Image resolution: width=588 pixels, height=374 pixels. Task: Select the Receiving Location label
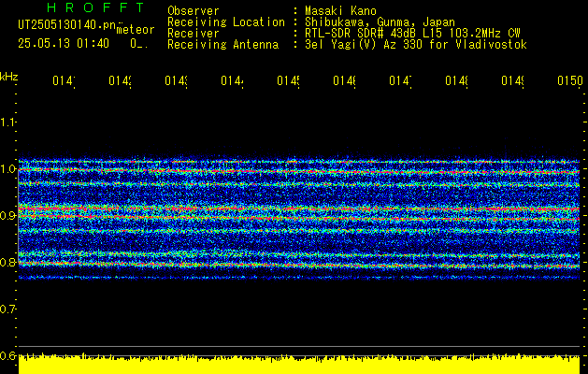pos(226,22)
